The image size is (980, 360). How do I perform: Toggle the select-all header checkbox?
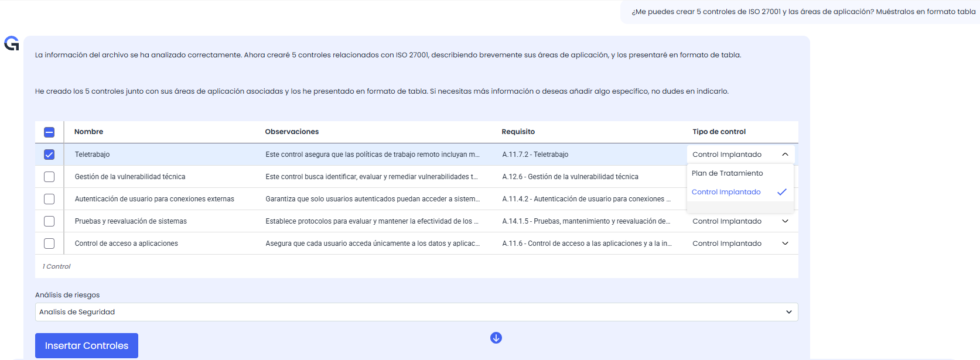tap(49, 132)
